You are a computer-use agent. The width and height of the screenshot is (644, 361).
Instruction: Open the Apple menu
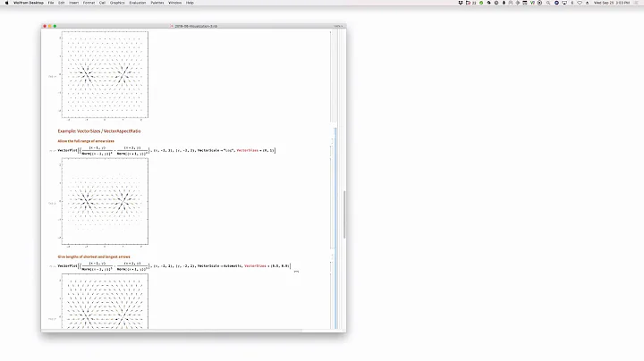pos(6,3)
